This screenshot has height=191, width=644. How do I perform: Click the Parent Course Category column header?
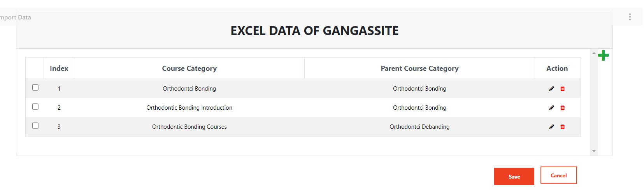419,68
